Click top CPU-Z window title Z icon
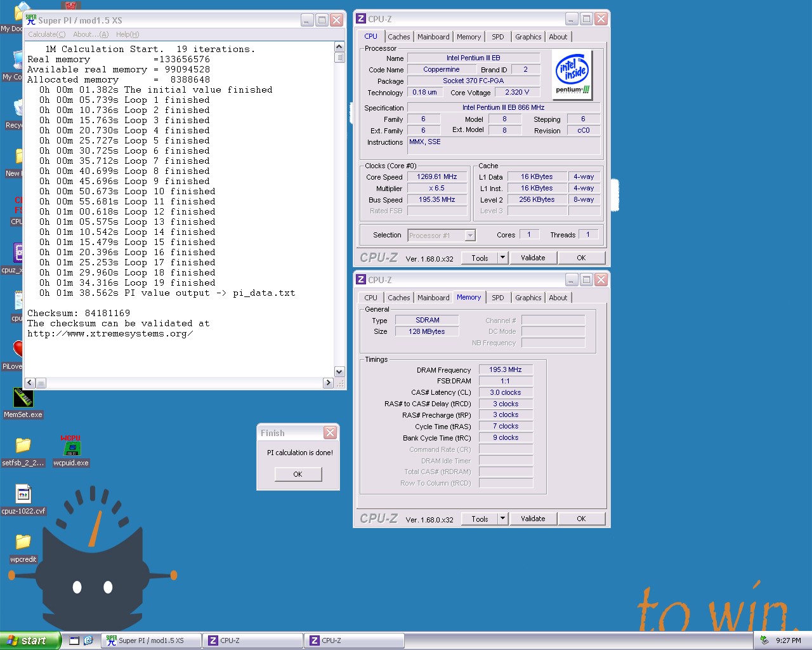This screenshot has width=812, height=650. coord(361,19)
